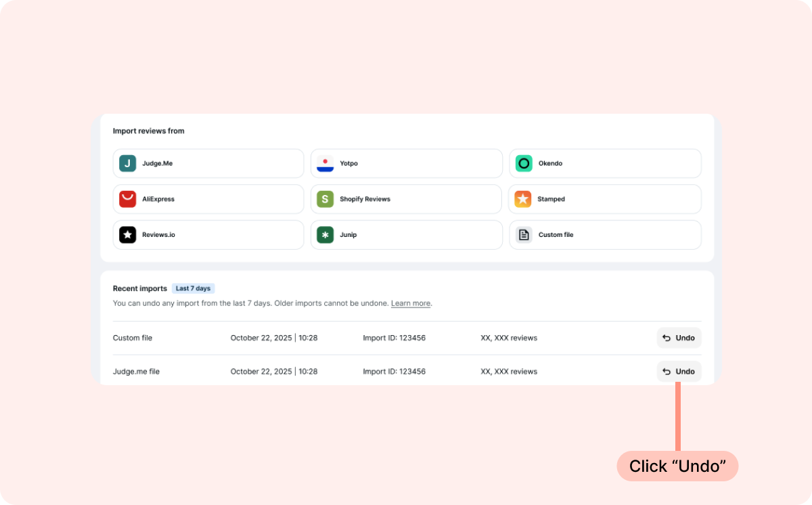Click the pink Click "Undo" callout label
The width and height of the screenshot is (812, 505).
pyautogui.click(x=677, y=466)
